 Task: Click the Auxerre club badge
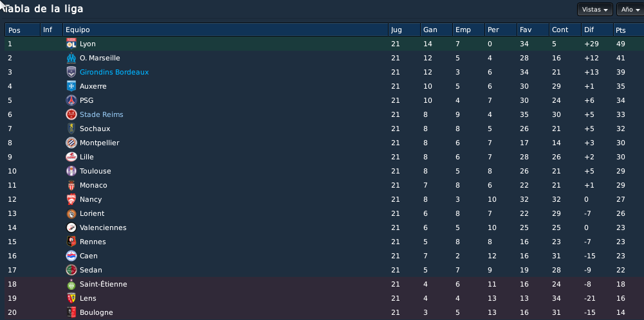pyautogui.click(x=71, y=86)
